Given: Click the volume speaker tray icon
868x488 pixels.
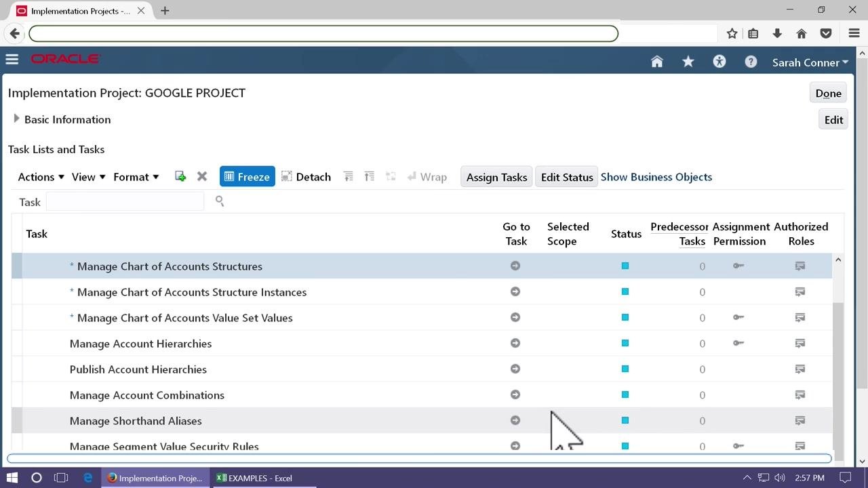Looking at the screenshot, I should (x=779, y=478).
